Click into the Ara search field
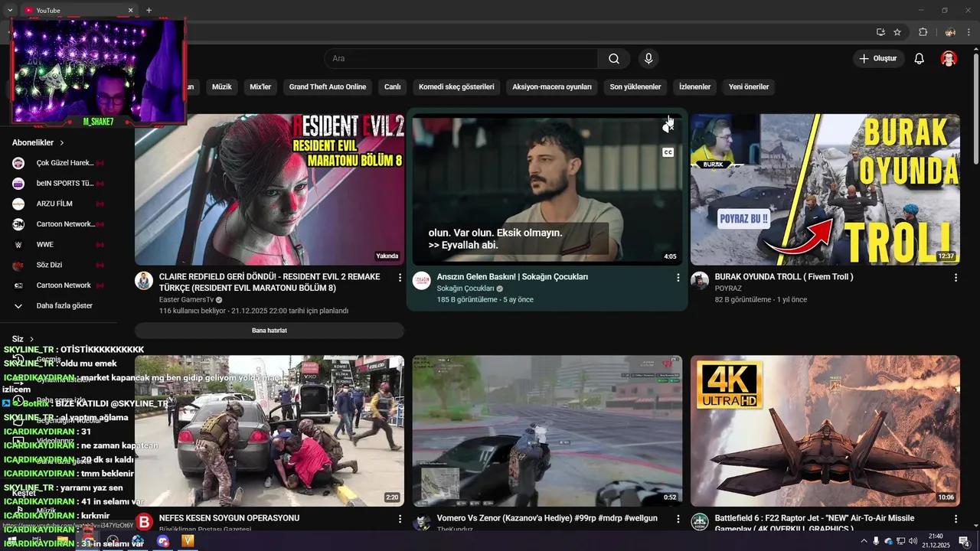Screen dimensions: 980x551 tap(461, 59)
